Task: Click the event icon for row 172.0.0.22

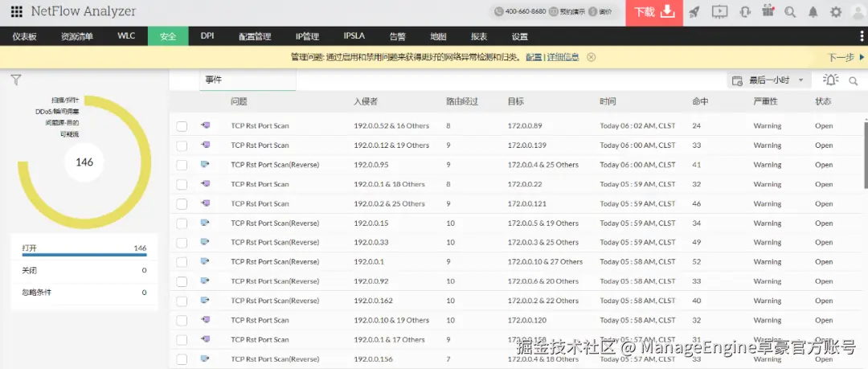Action: point(206,184)
